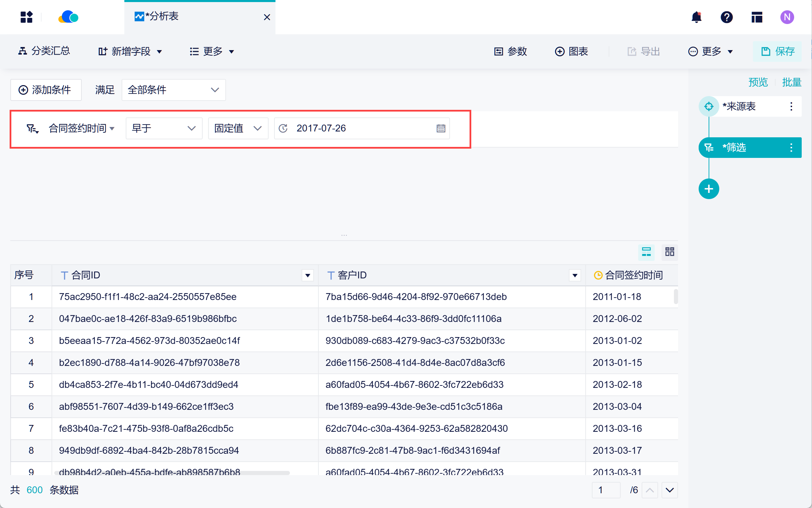
Task: Open the 全部条件 dropdown
Action: click(173, 90)
